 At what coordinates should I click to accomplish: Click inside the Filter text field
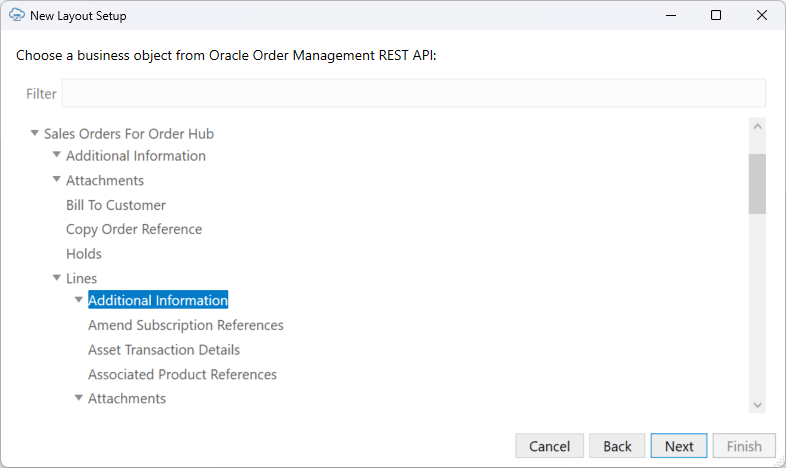click(413, 93)
